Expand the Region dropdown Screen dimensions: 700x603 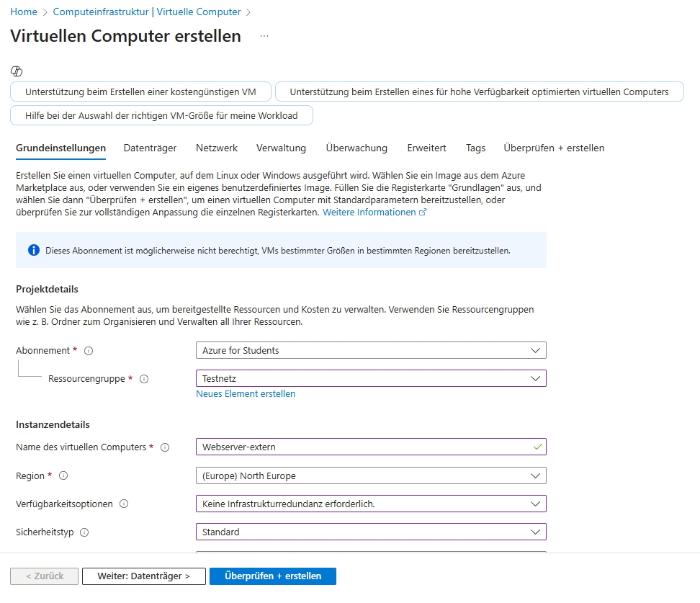click(x=371, y=476)
